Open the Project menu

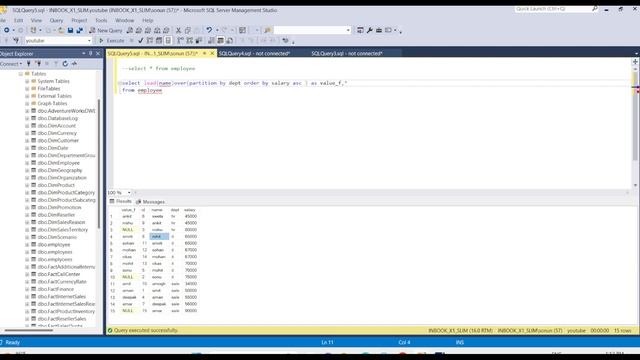tap(79, 20)
